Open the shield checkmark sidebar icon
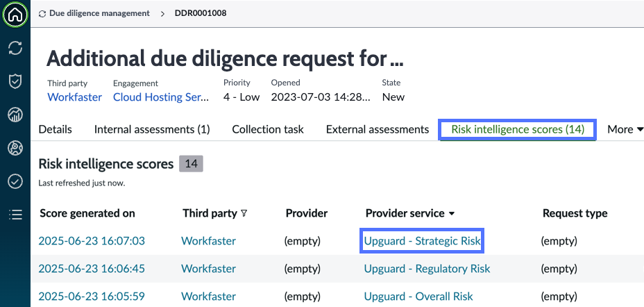Screen dimensions: 644x307 click(x=15, y=81)
